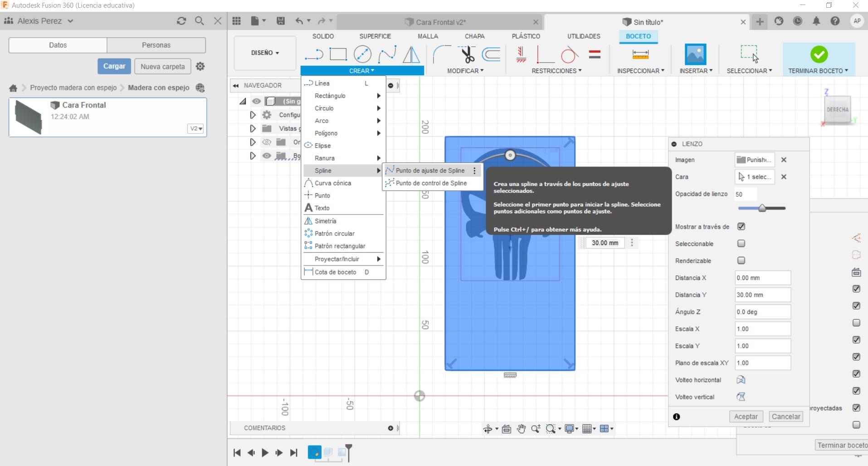Screen dimensions: 868x466
Task: Open data panel settings gear
Action: 200,66
